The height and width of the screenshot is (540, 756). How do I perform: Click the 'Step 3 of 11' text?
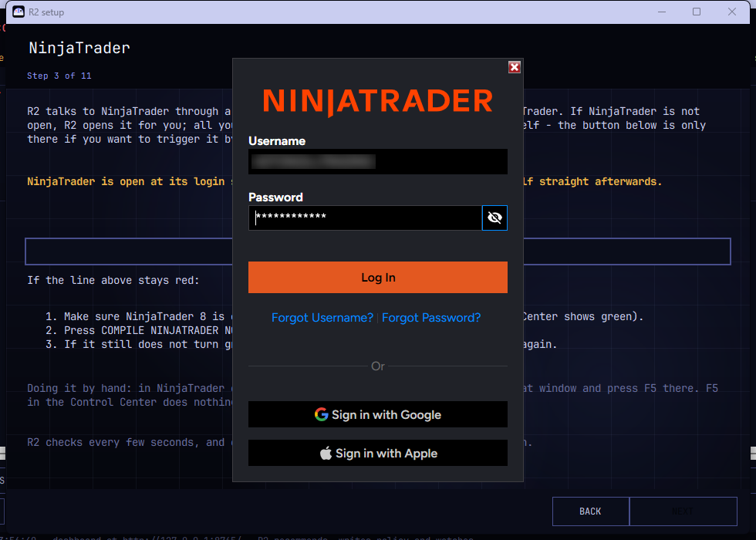point(59,76)
